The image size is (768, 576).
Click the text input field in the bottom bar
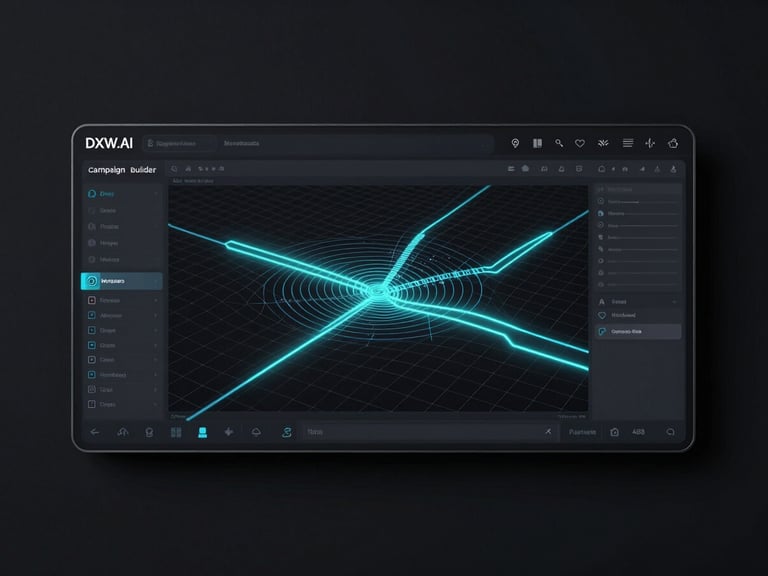[431, 432]
